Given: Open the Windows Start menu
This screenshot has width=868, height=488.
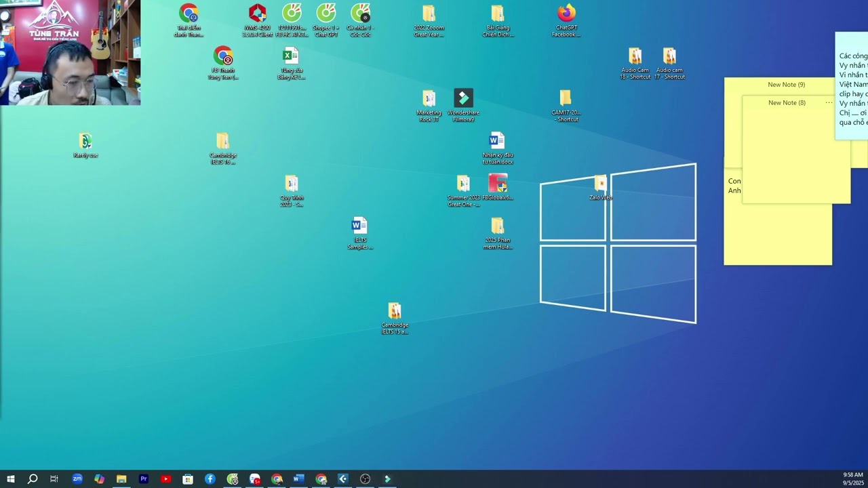Looking at the screenshot, I should click(10, 479).
